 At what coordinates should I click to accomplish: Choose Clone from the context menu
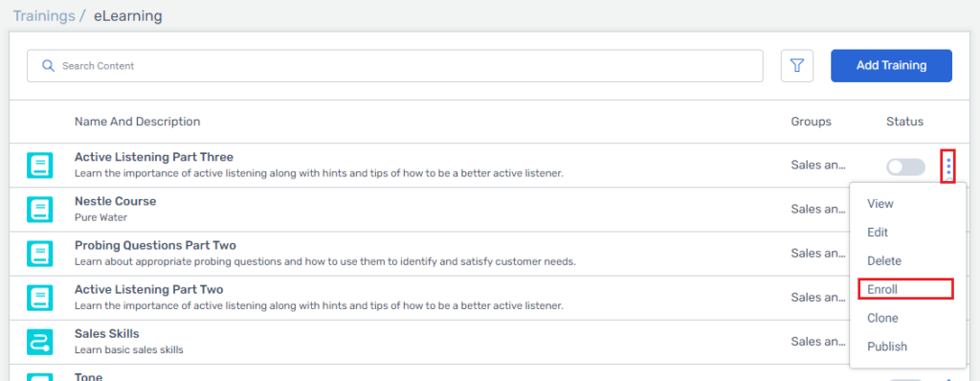coord(882,318)
